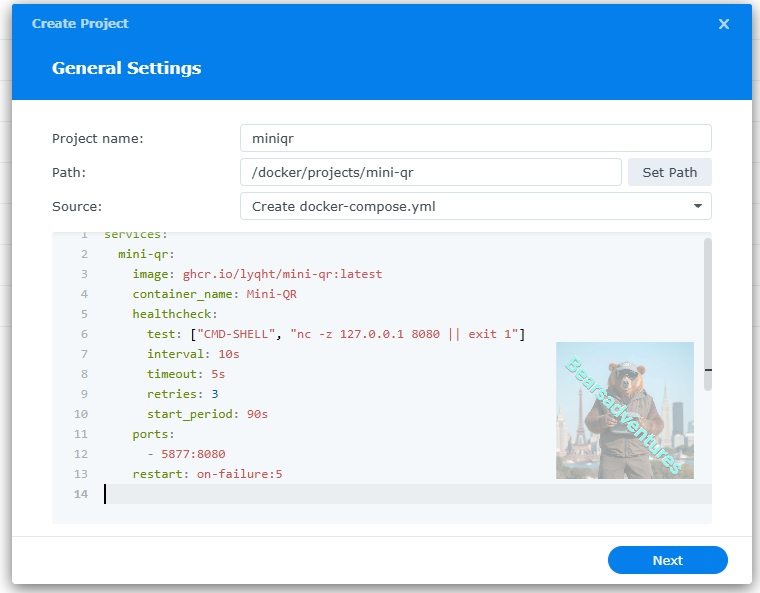Click the mini-qr service name line

[146, 254]
